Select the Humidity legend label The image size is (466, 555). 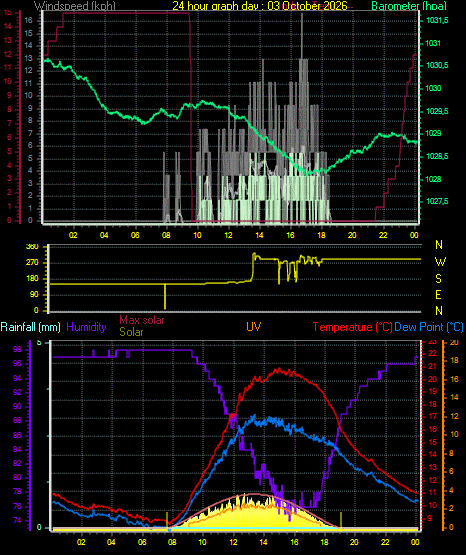[86, 327]
